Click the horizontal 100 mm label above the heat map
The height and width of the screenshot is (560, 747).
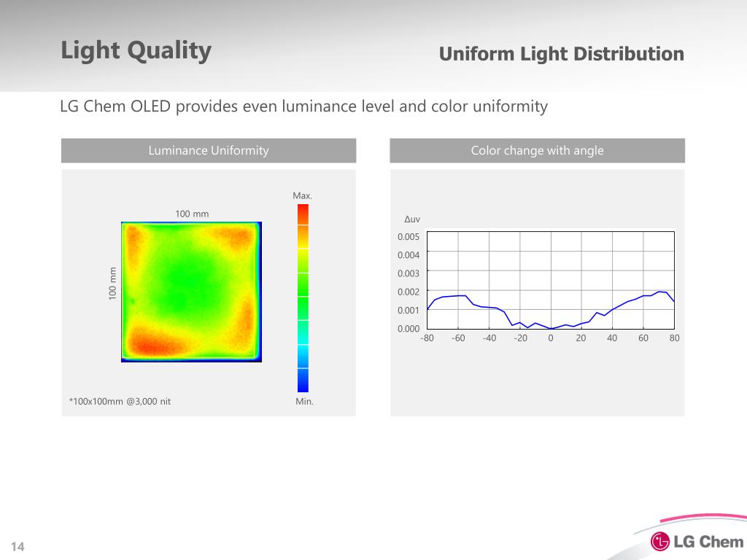(192, 214)
